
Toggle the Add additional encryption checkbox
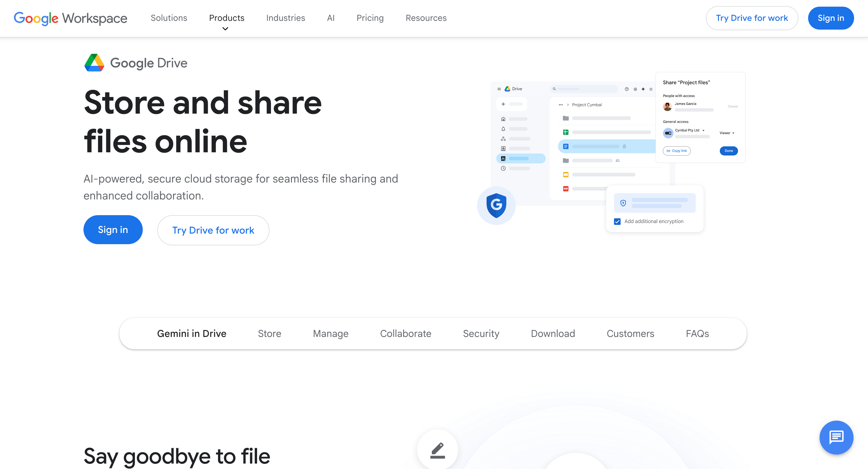coord(617,222)
